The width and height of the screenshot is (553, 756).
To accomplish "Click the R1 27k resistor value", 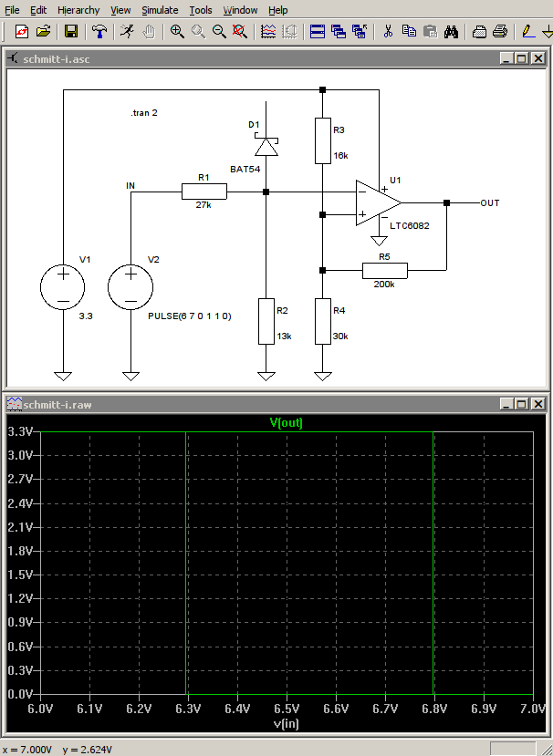I will 203,205.
